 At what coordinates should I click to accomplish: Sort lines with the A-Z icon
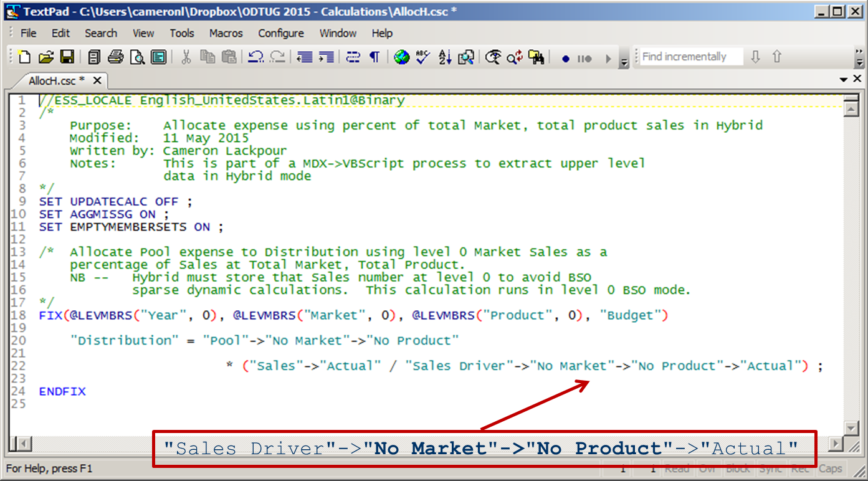coord(445,57)
